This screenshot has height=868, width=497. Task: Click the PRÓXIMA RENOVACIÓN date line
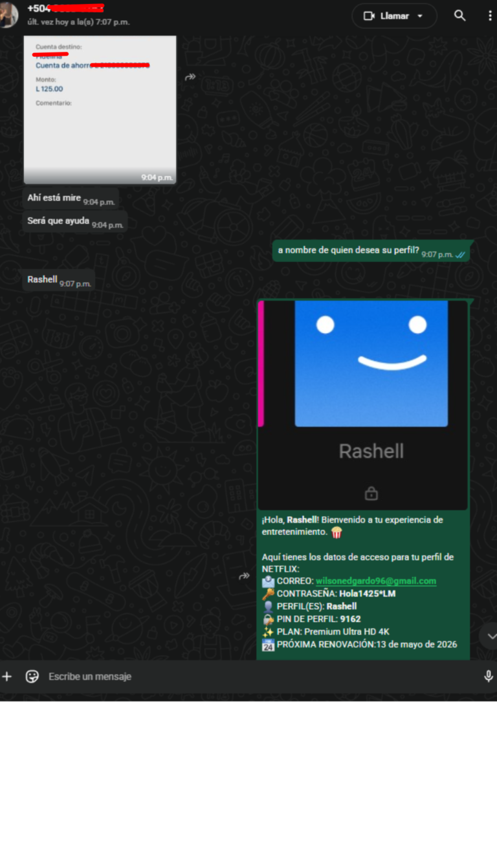(x=360, y=645)
